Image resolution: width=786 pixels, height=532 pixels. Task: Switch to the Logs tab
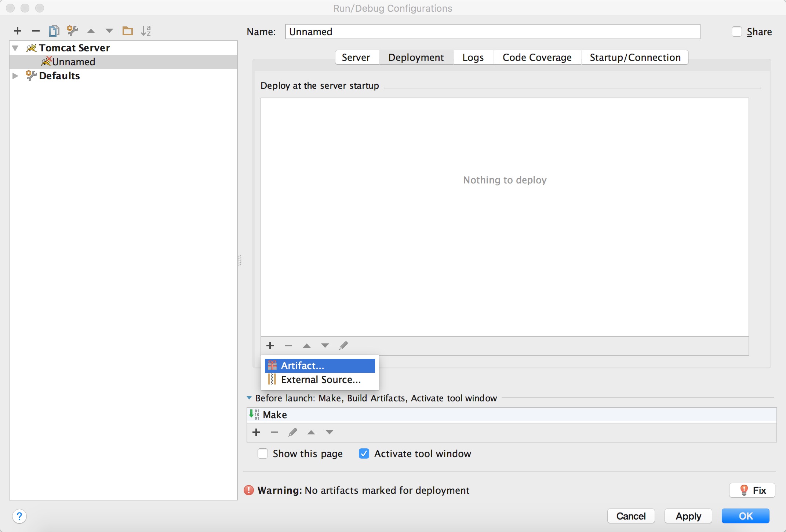(x=473, y=57)
